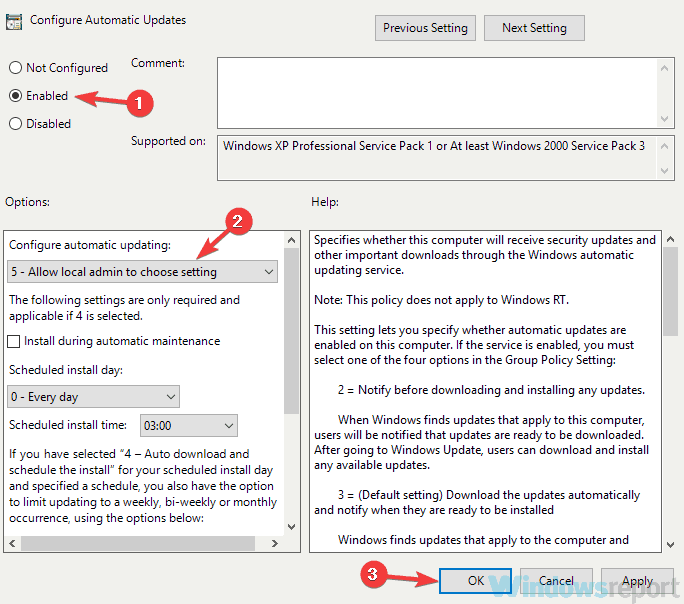The height and width of the screenshot is (604, 684).
Task: Click Help panel scroll up arrow
Action: [x=671, y=239]
